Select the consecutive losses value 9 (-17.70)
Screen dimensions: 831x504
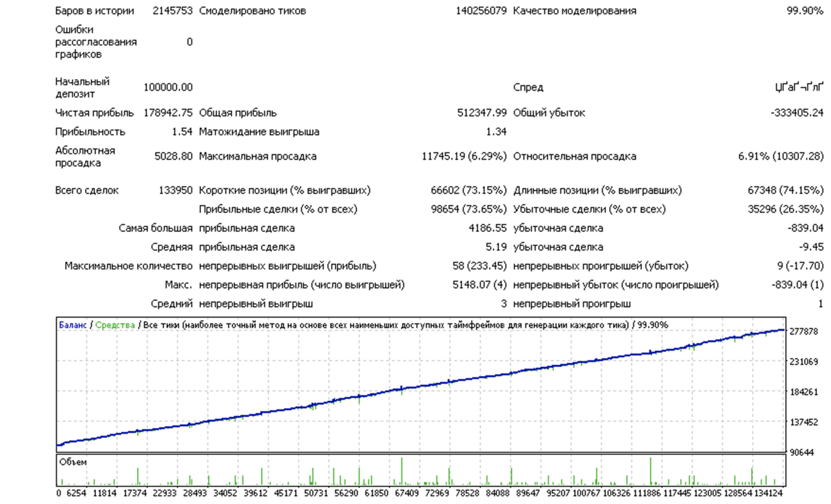tap(800, 266)
